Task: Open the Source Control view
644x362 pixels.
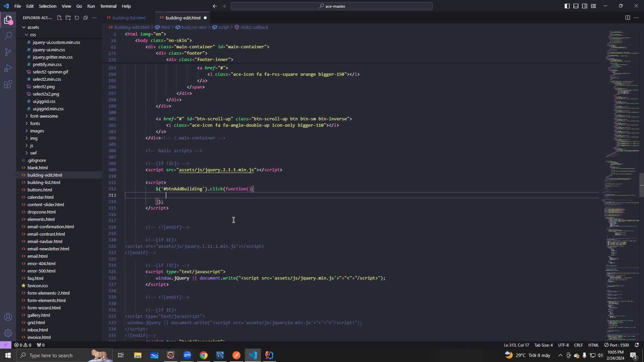Action: click(x=8, y=52)
